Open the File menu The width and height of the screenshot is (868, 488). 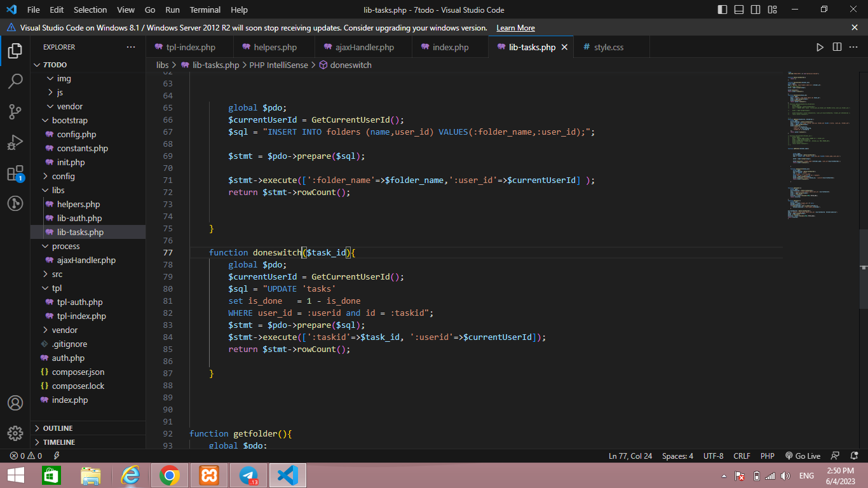(x=34, y=10)
